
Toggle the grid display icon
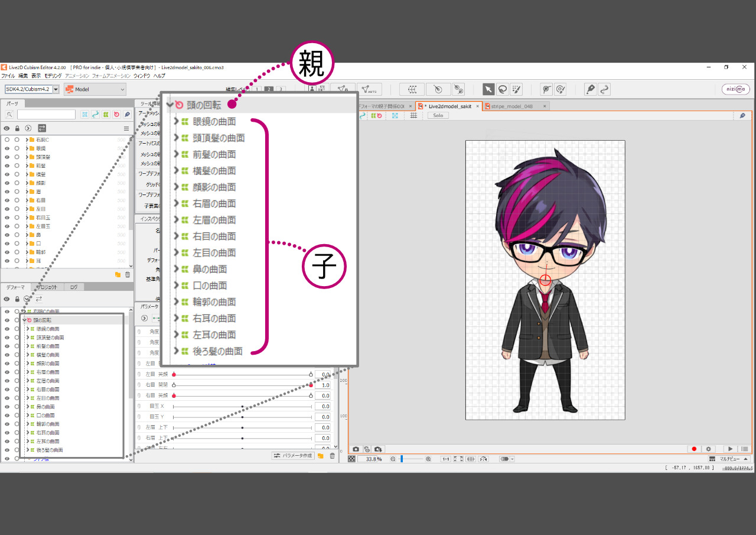413,116
